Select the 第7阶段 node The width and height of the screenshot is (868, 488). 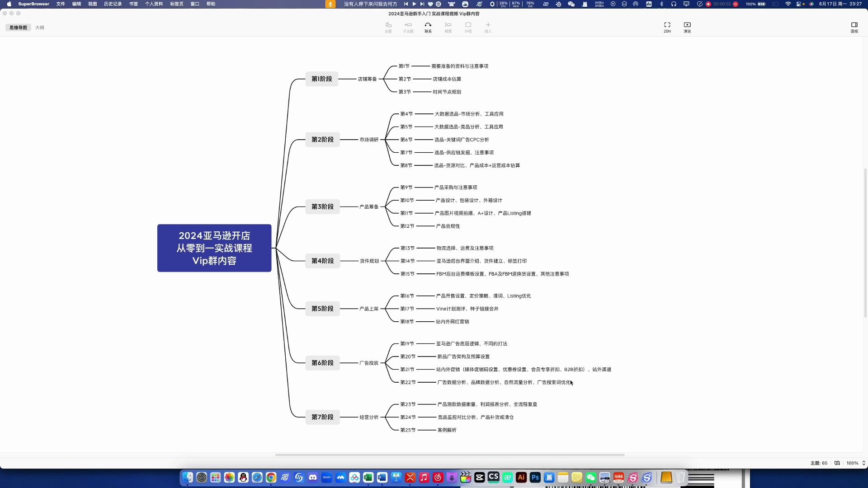pyautogui.click(x=322, y=417)
